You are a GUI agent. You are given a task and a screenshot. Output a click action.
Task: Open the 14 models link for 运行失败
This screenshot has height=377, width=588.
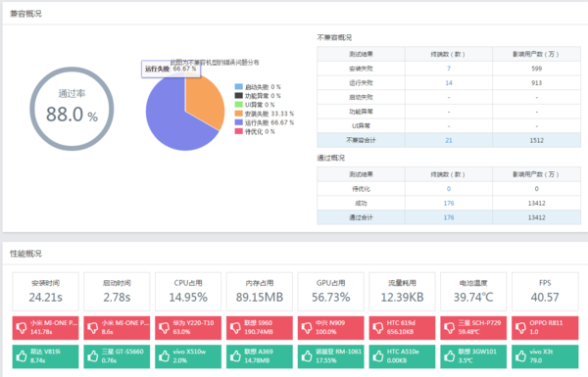pyautogui.click(x=449, y=83)
